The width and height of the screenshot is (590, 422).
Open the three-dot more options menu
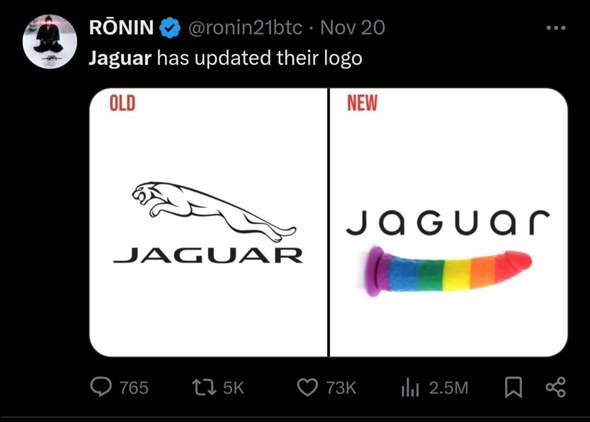click(x=556, y=28)
